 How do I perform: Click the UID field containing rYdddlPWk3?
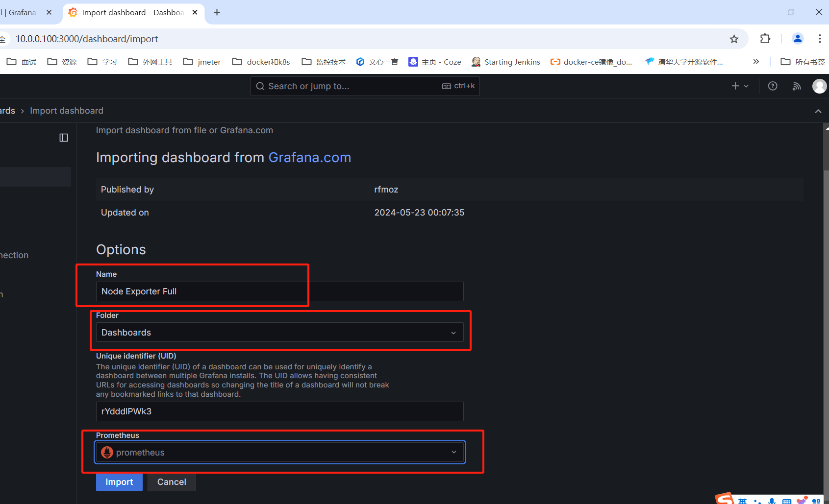[279, 411]
